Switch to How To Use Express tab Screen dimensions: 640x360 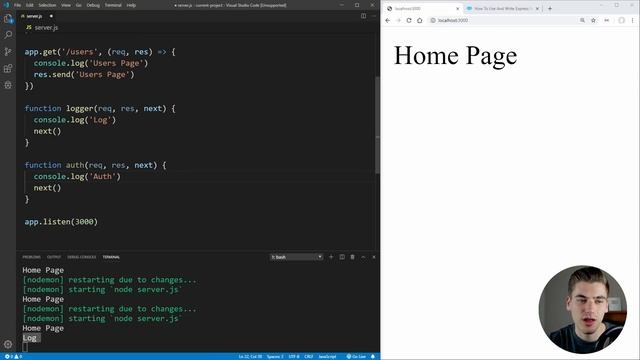pos(503,8)
